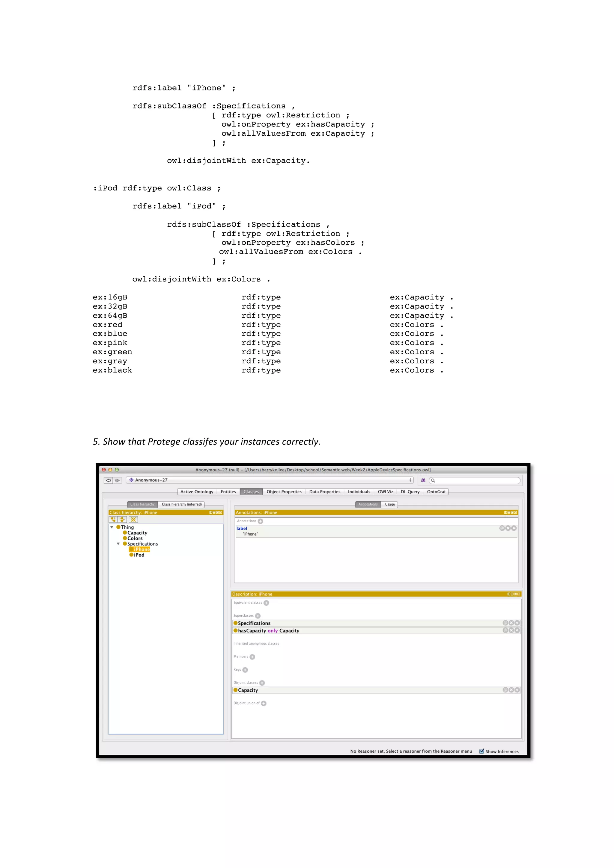The height and width of the screenshot is (868, 614).
Task: Select Class hierarchy (inferred) view
Action: pyautogui.click(x=182, y=504)
